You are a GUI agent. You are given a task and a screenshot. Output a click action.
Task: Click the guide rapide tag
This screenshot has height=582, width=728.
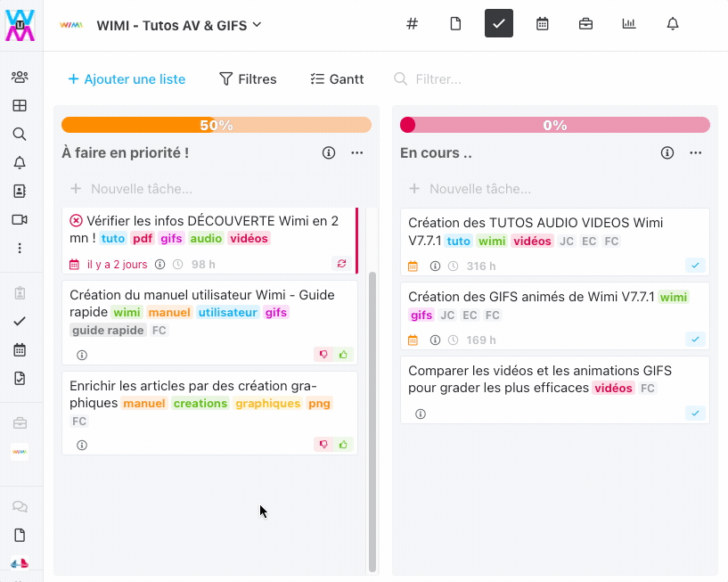(108, 331)
